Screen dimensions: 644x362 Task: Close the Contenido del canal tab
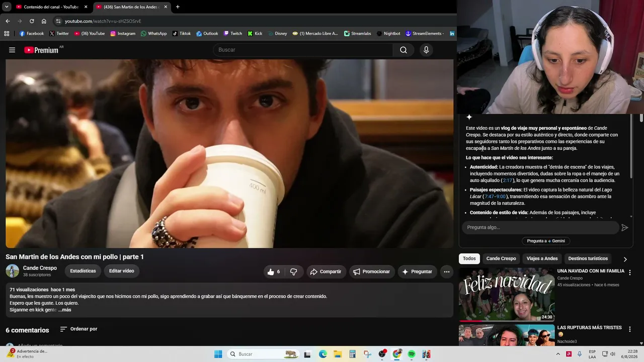(86, 7)
